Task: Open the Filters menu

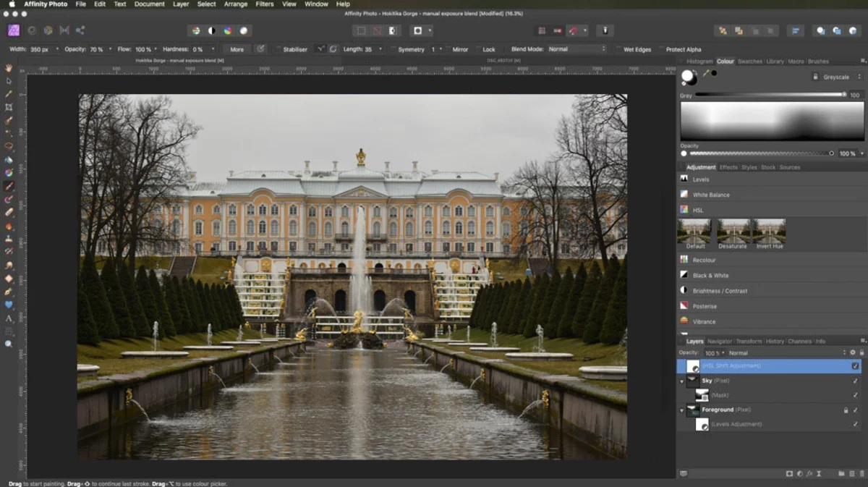Action: (265, 4)
